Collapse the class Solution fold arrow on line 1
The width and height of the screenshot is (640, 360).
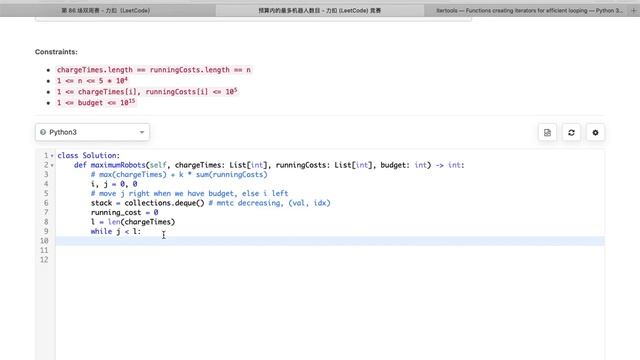(52, 156)
